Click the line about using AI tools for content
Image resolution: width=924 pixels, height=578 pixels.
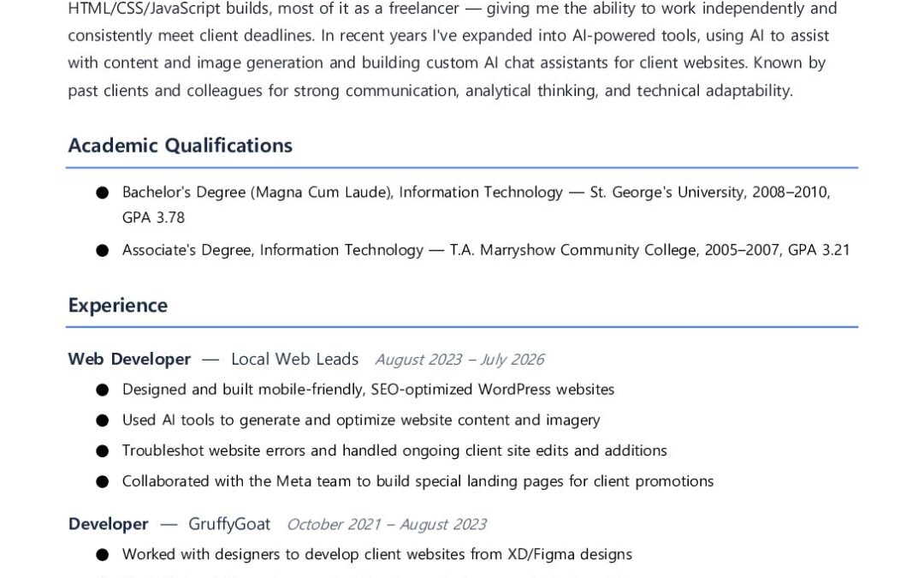(x=361, y=420)
